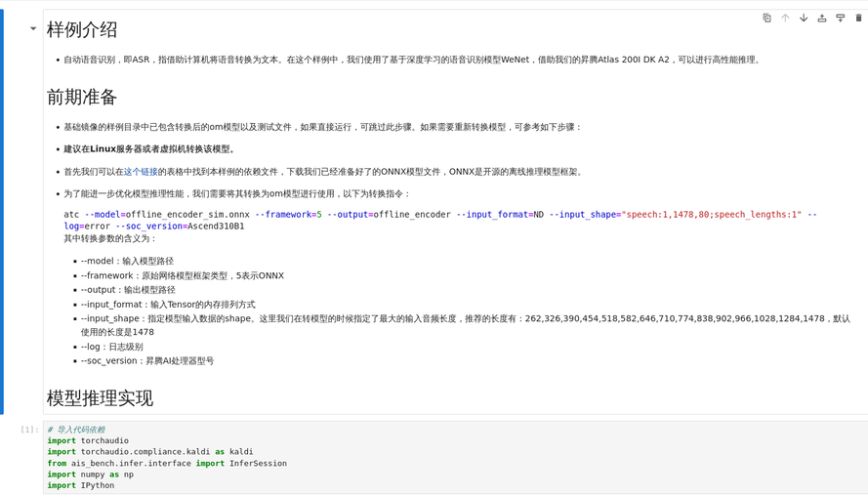The width and height of the screenshot is (868, 496).
Task: Click the sentence 其中转换参数的含义为：
Action: (x=110, y=238)
